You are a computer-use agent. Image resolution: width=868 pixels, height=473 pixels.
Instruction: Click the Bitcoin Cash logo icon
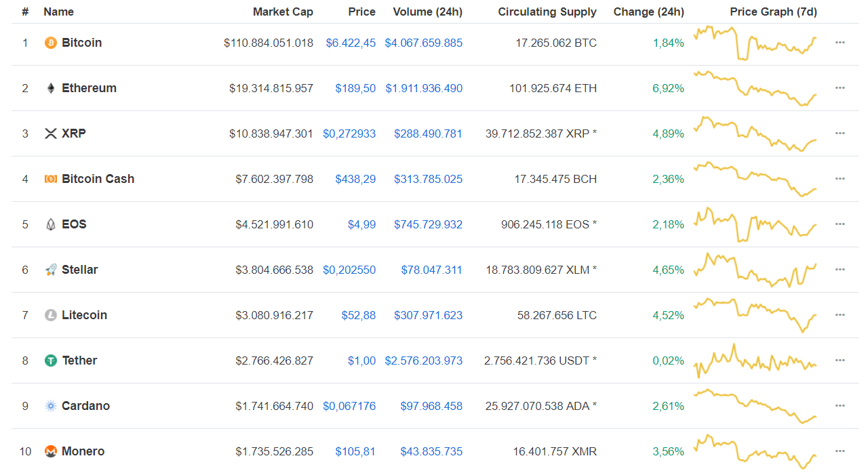click(50, 179)
